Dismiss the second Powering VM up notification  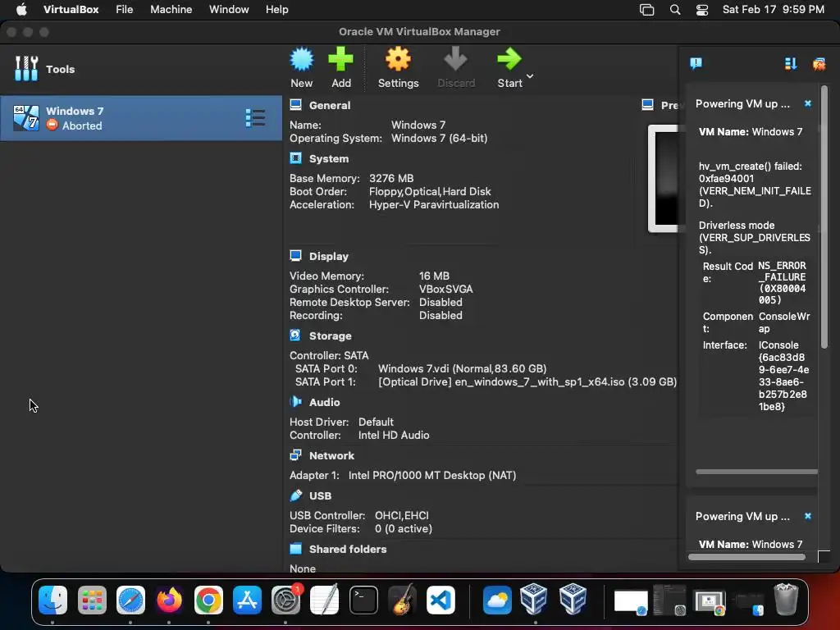[808, 516]
